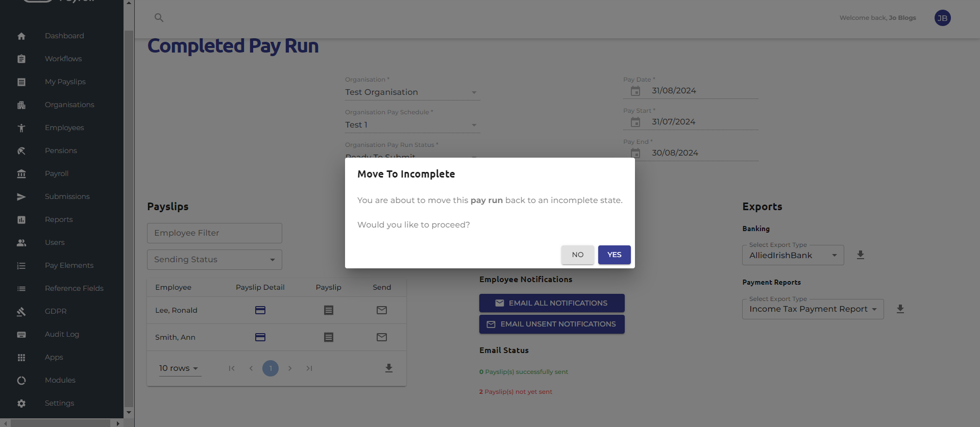The height and width of the screenshot is (427, 980).
Task: Go to previous payslips page
Action: [251, 368]
